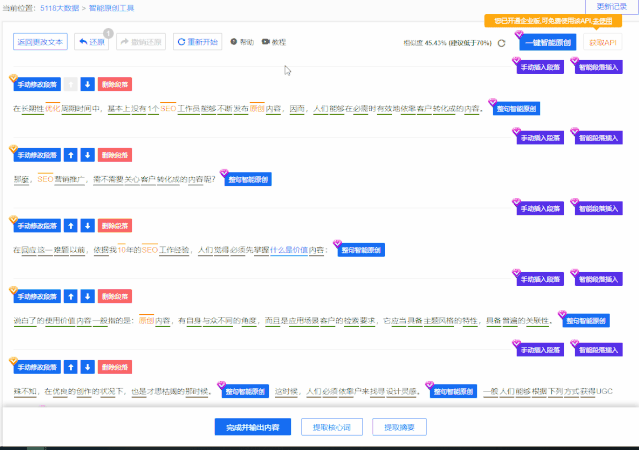
Task: Move down the paragraph starting '在回应这一难题以前'
Action: 88,225
